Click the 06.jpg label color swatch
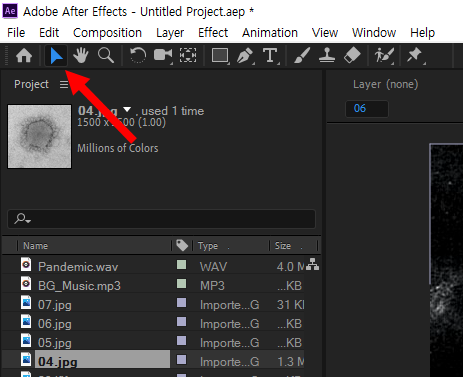 pos(181,322)
